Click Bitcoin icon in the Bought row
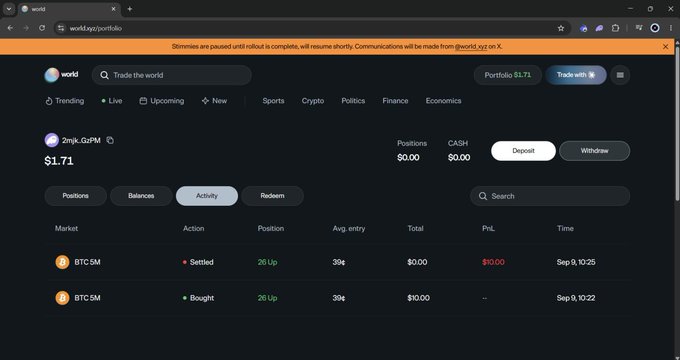Image resolution: width=680 pixels, height=360 pixels. pos(62,298)
